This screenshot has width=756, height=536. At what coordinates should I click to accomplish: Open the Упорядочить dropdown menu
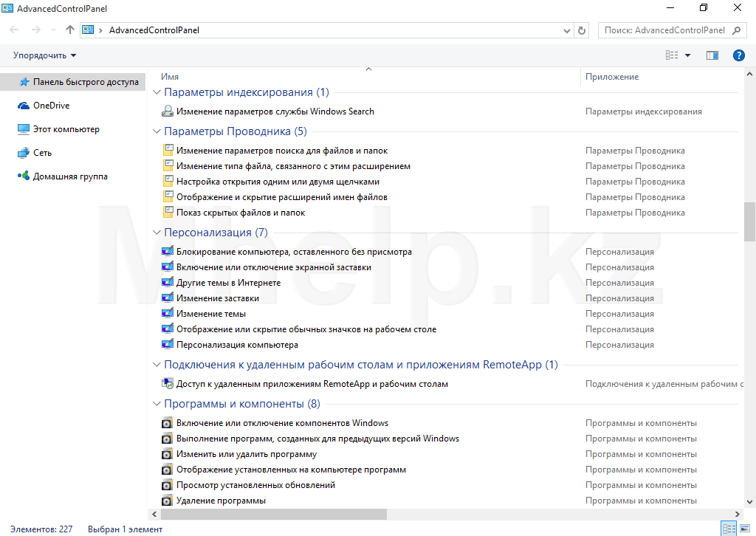(x=44, y=55)
